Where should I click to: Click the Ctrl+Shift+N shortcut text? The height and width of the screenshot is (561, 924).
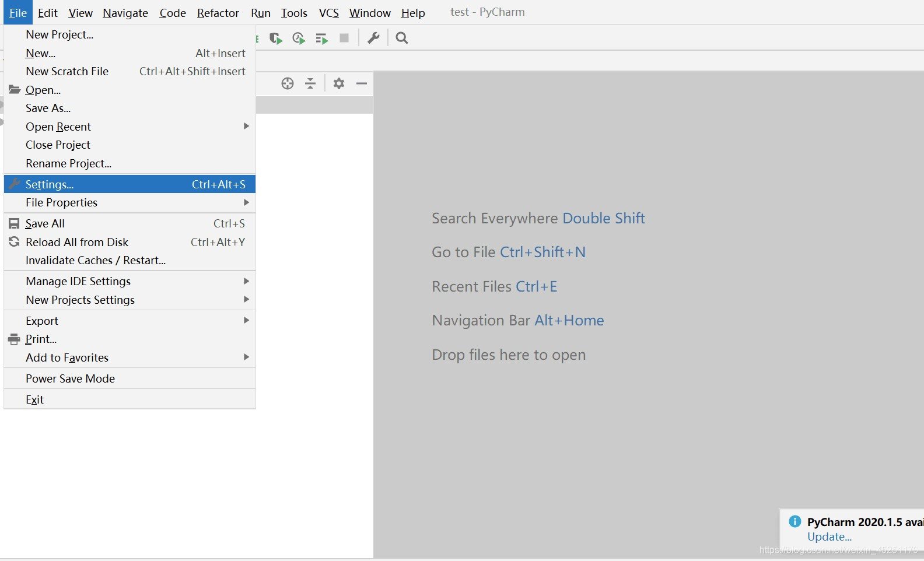[542, 252]
